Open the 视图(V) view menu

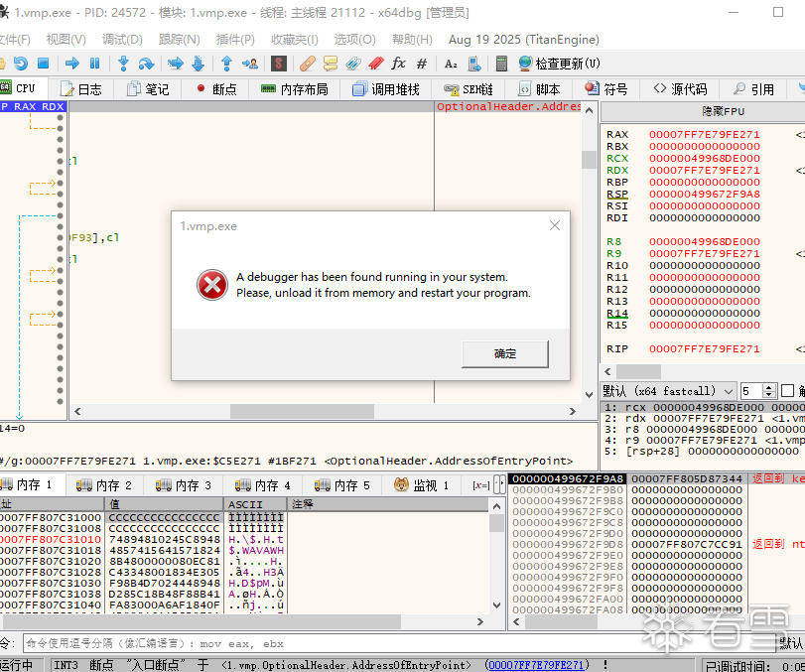pyautogui.click(x=66, y=40)
